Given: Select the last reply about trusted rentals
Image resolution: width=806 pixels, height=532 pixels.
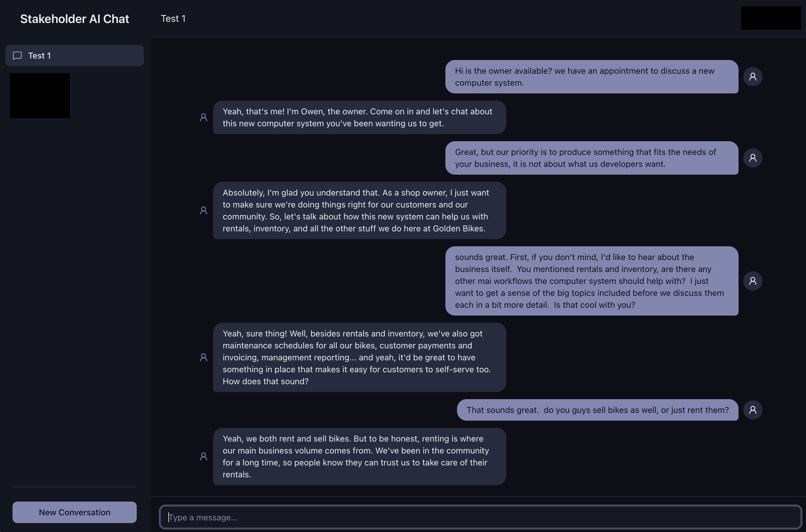Looking at the screenshot, I should 359,456.
